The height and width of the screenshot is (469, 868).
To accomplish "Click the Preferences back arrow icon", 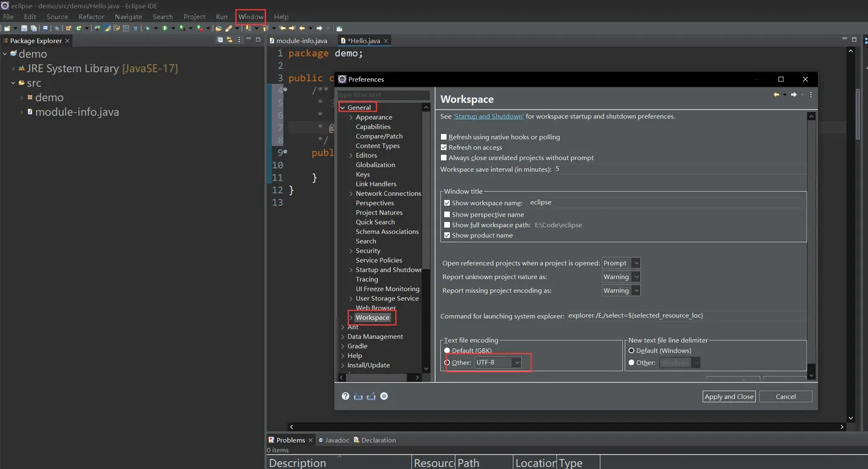I will pyautogui.click(x=776, y=95).
